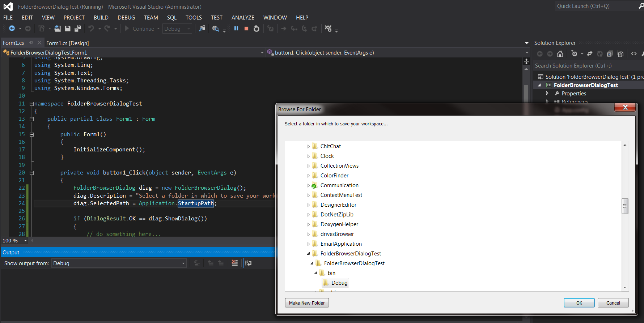Toggle pin on the Form1.cs tab
Image resolution: width=644 pixels, height=323 pixels.
coord(31,43)
